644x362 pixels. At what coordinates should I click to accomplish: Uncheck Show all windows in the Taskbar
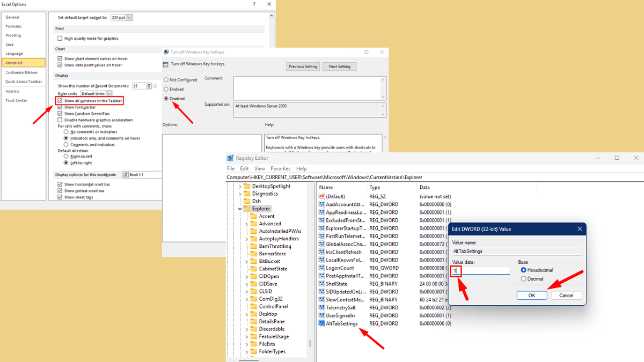click(x=60, y=100)
